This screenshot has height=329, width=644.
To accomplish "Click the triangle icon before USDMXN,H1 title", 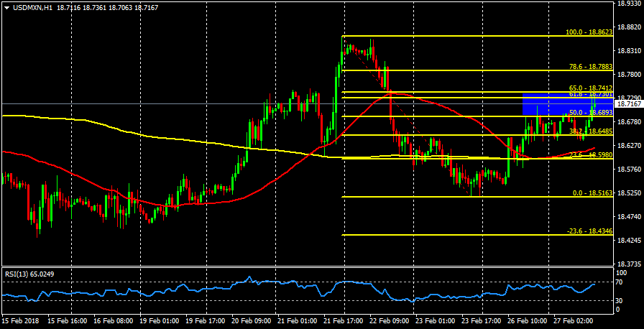I will point(6,6).
